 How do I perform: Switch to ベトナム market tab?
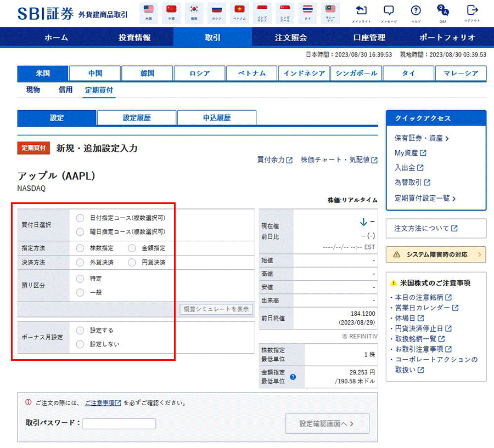[x=252, y=73]
